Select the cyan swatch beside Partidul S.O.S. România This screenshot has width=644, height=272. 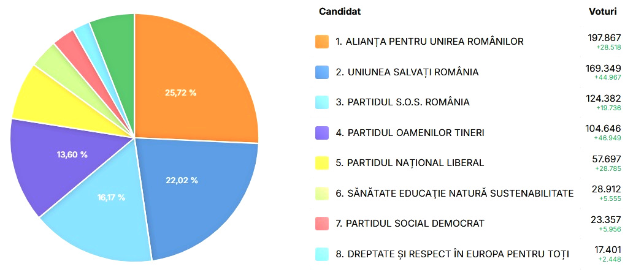click(322, 102)
